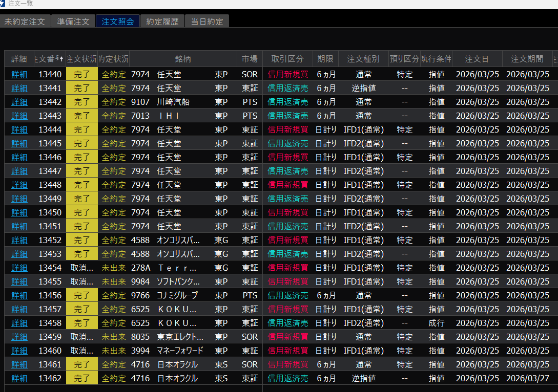Screen dimensions: 558x392
Task: Sort by the 市場 column header
Action: [250, 59]
